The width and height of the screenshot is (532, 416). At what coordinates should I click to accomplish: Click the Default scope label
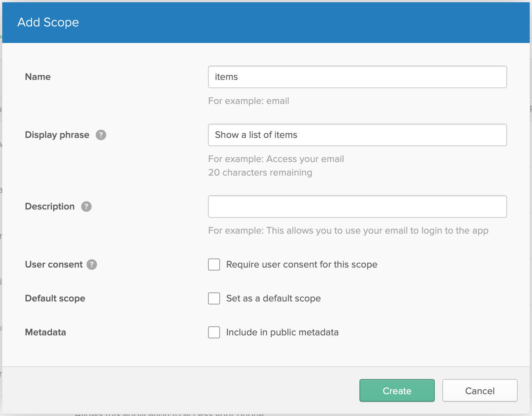pyautogui.click(x=55, y=298)
